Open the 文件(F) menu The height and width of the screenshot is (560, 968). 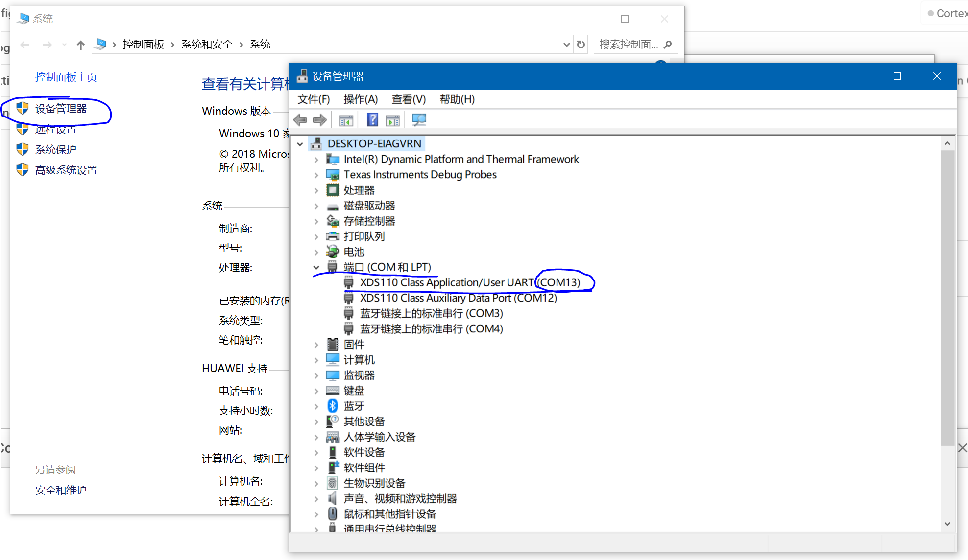pyautogui.click(x=314, y=99)
